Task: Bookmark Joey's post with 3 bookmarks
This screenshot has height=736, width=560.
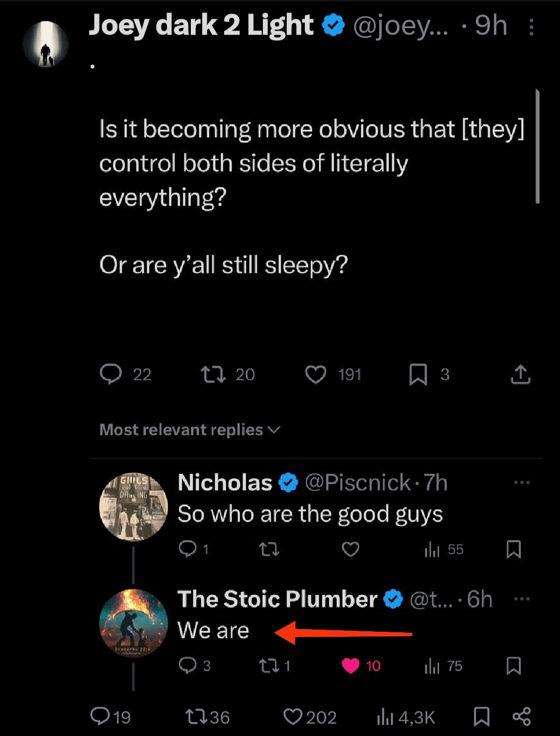Action: (x=418, y=374)
